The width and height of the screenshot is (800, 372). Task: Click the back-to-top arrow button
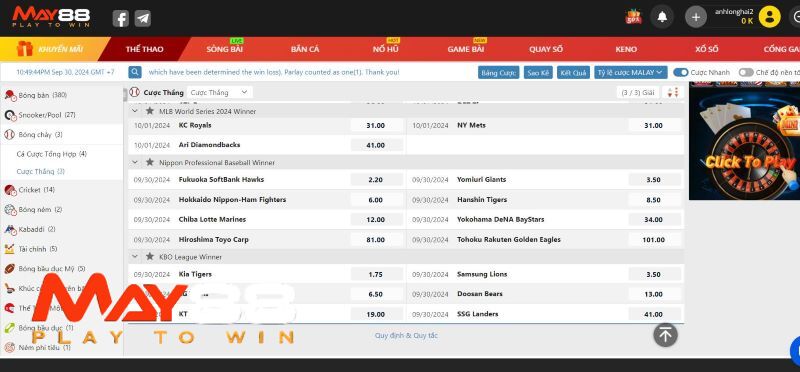[665, 335]
